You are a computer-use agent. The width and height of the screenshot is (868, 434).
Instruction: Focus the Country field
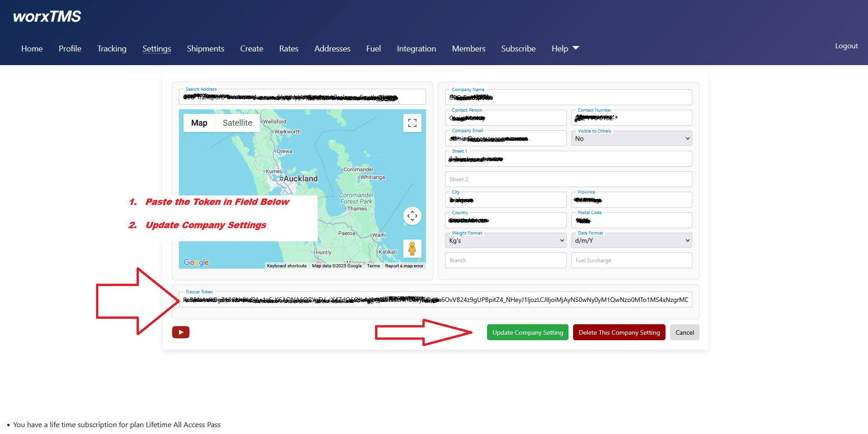[506, 220]
